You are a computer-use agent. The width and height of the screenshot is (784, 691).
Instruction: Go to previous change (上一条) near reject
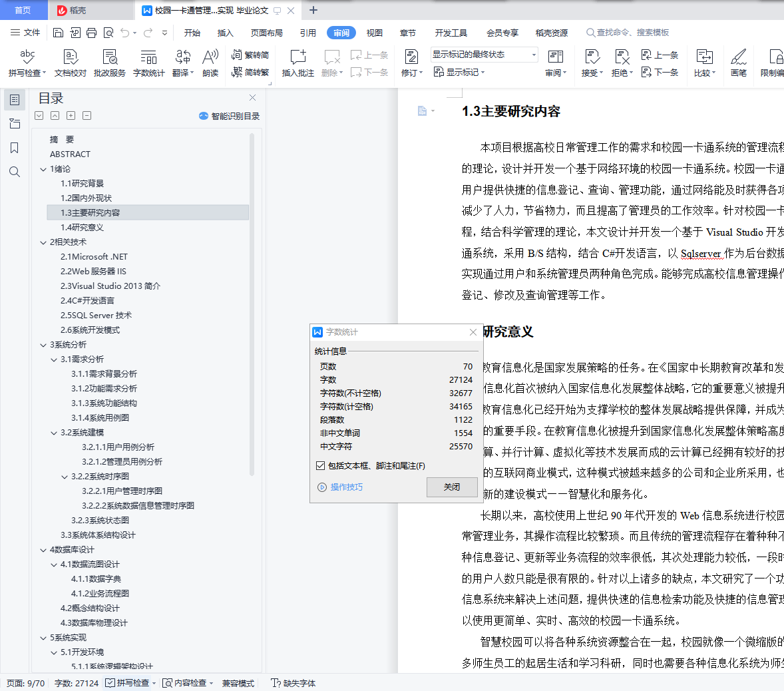660,55
